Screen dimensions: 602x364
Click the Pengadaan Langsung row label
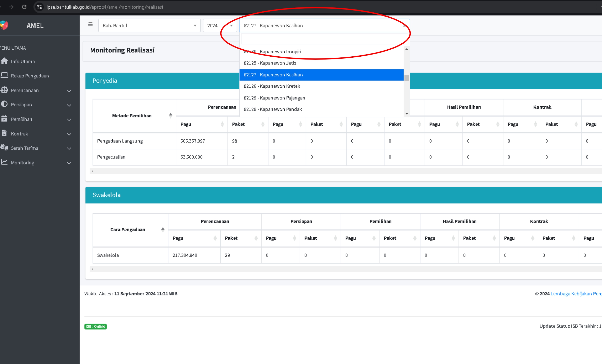120,141
